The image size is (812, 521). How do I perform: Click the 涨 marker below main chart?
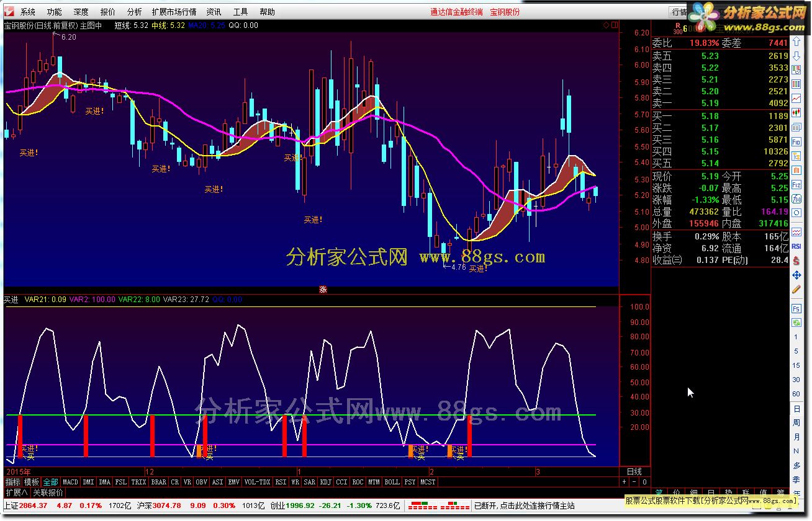pos(323,289)
